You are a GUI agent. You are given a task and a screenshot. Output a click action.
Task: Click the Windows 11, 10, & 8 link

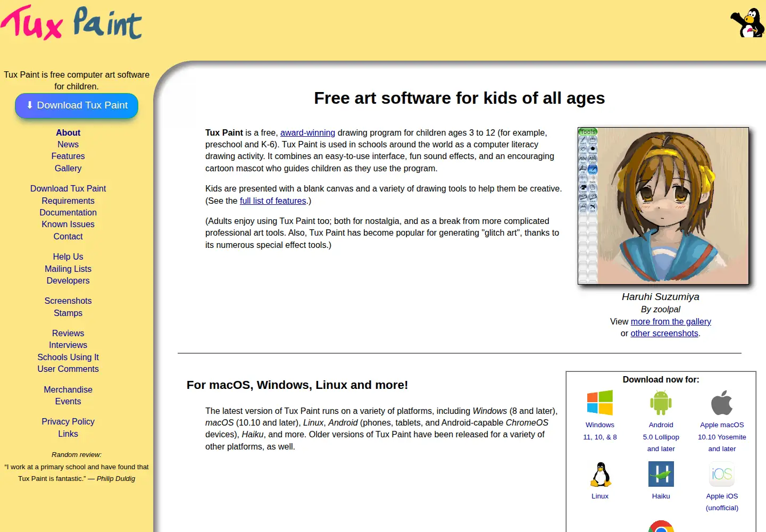pos(600,431)
